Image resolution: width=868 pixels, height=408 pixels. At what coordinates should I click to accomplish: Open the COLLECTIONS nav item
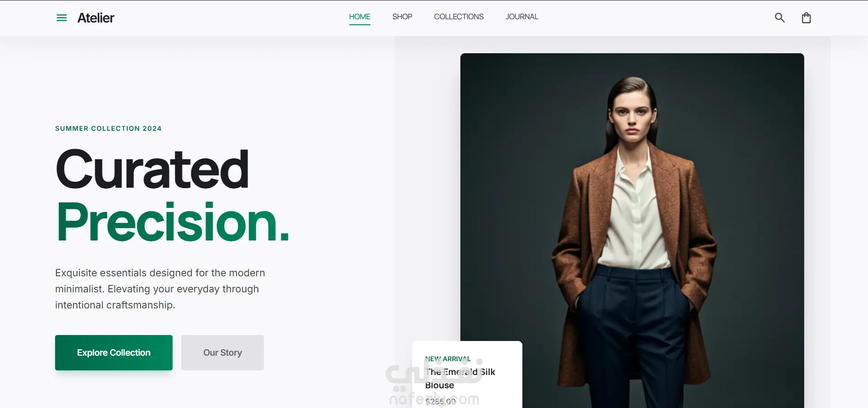point(459,17)
